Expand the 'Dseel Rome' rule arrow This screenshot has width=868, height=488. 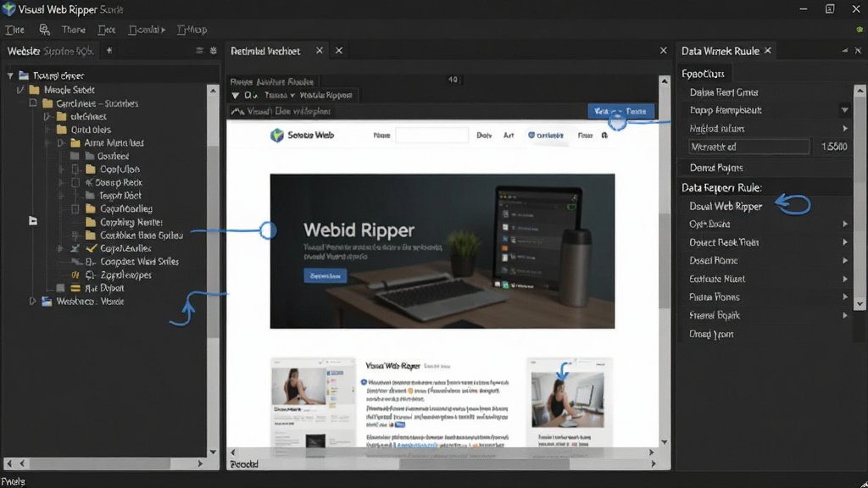tap(845, 261)
